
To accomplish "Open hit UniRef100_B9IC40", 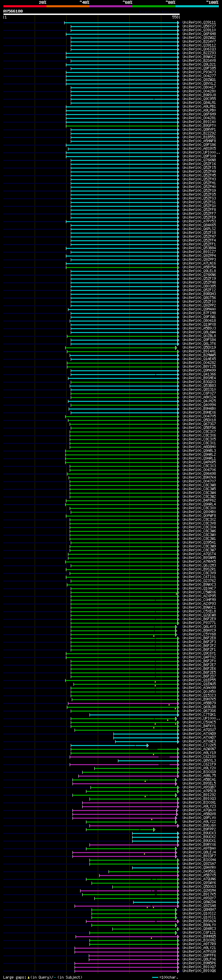I will 199,122.
